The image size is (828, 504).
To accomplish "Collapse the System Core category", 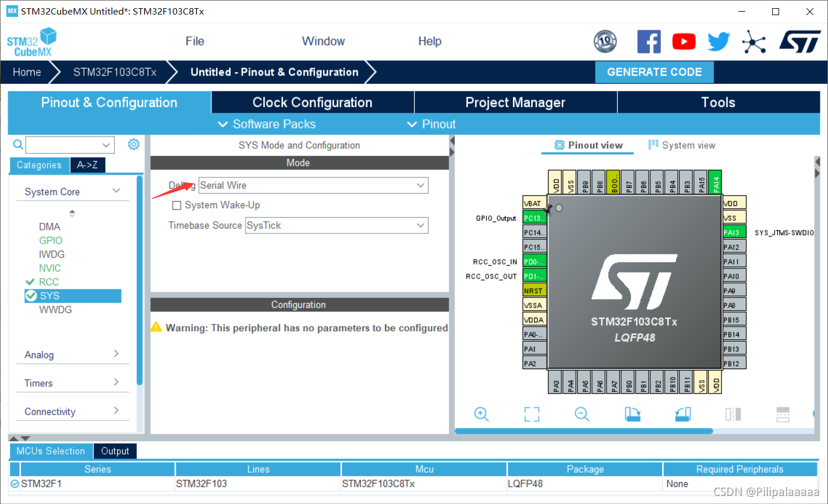I will tap(116, 191).
